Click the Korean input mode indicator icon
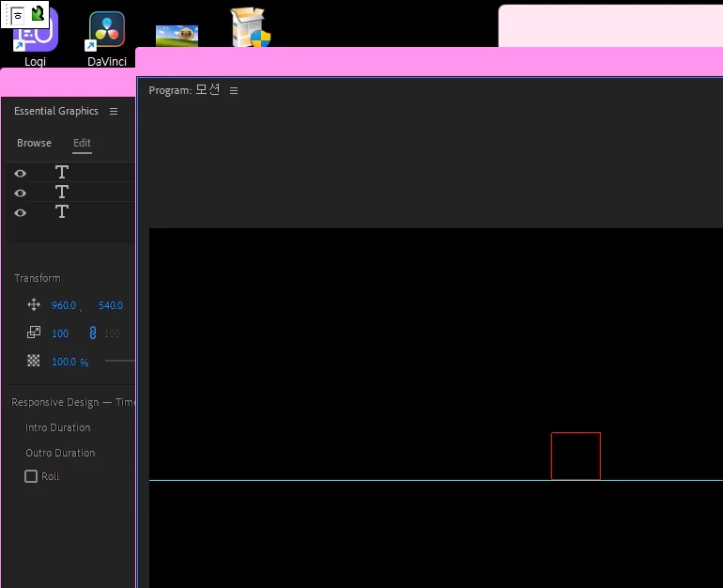The width and height of the screenshot is (723, 588). (18, 16)
